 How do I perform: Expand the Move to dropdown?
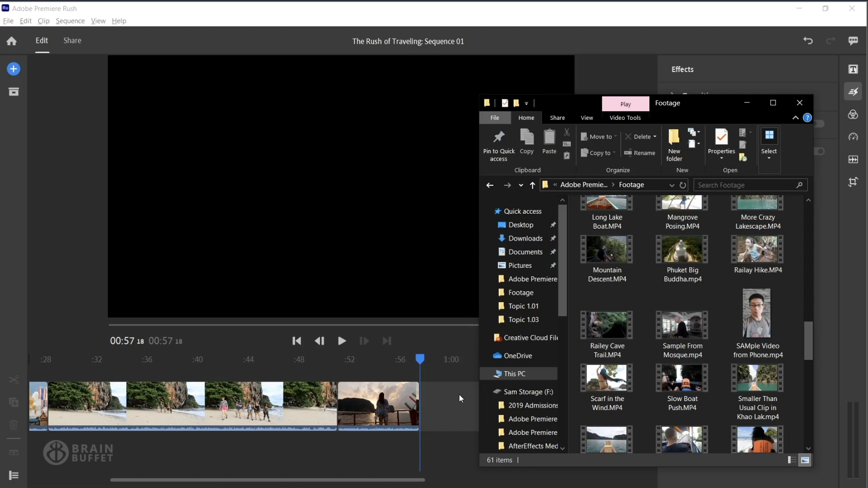[617, 137]
